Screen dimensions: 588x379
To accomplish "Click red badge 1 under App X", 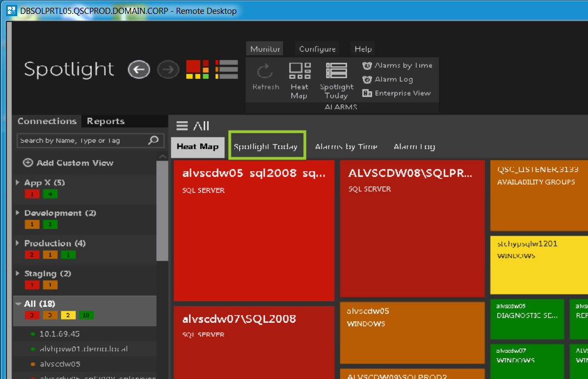I will pyautogui.click(x=32, y=194).
